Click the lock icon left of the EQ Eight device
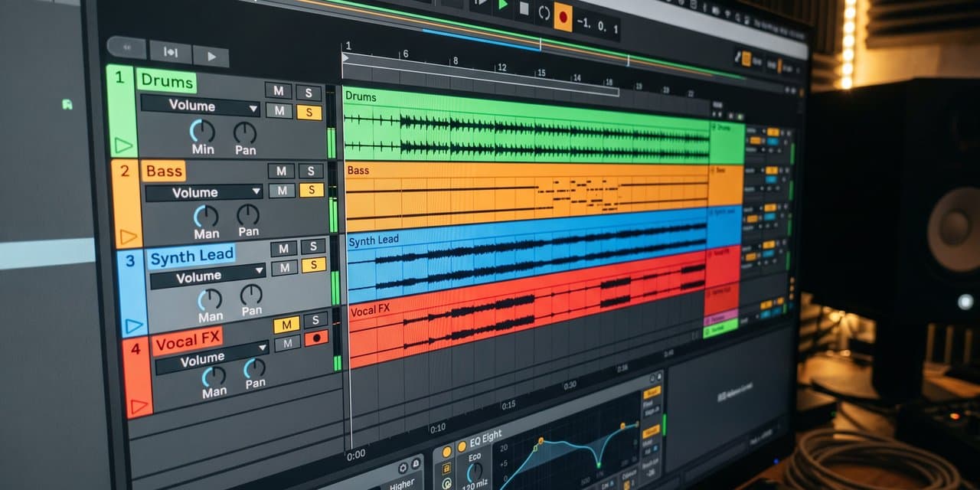This screenshot has height=490, width=980. [x=446, y=469]
